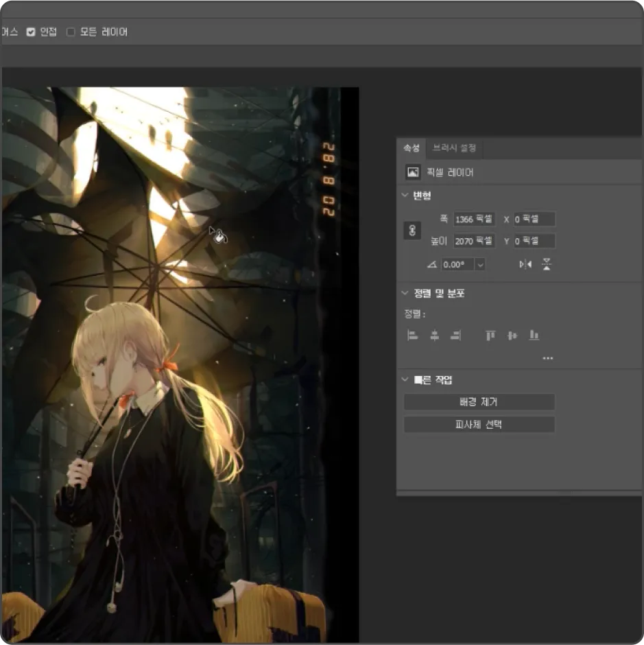The width and height of the screenshot is (644, 645).
Task: Align left edges
Action: click(x=412, y=336)
